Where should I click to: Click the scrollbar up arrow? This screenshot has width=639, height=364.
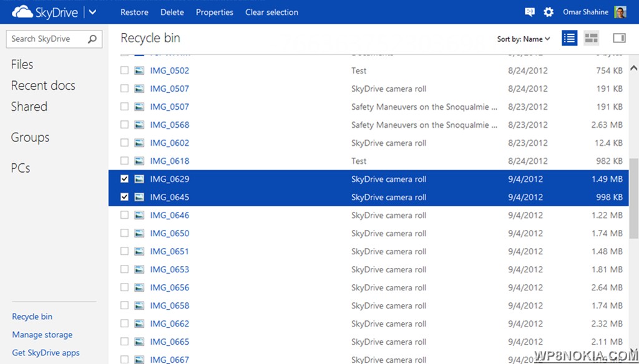[634, 67]
